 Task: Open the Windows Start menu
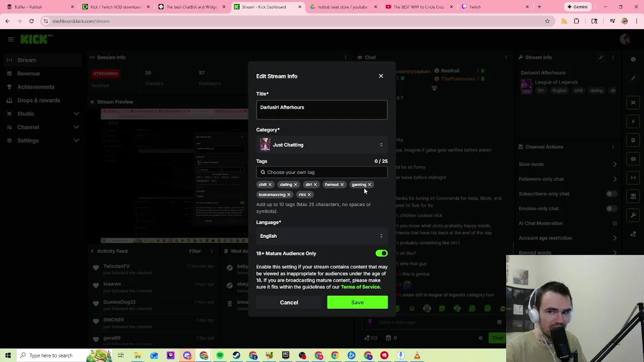point(8,355)
